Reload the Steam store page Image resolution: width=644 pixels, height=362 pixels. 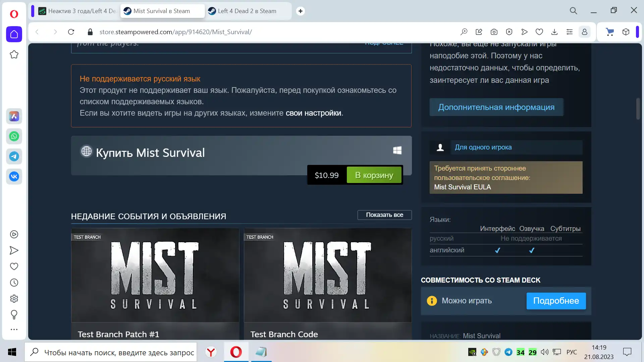[71, 32]
